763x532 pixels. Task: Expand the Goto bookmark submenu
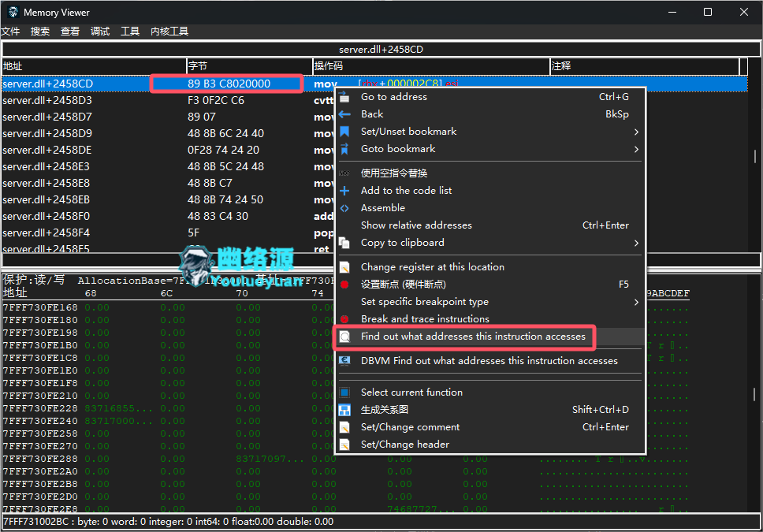click(x=635, y=149)
